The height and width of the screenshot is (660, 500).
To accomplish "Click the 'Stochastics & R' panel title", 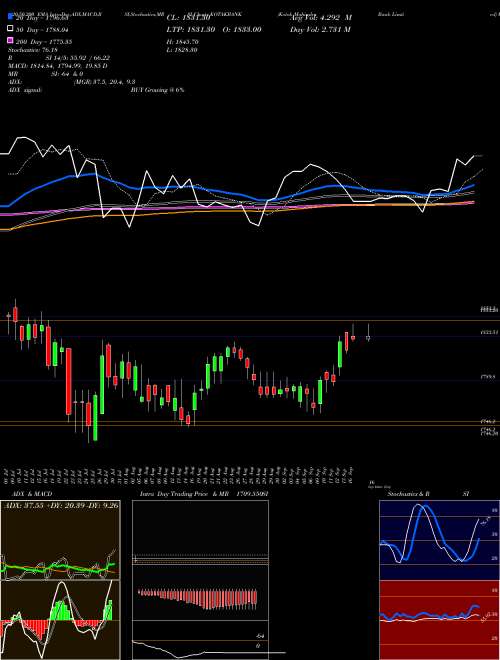I will (408, 494).
